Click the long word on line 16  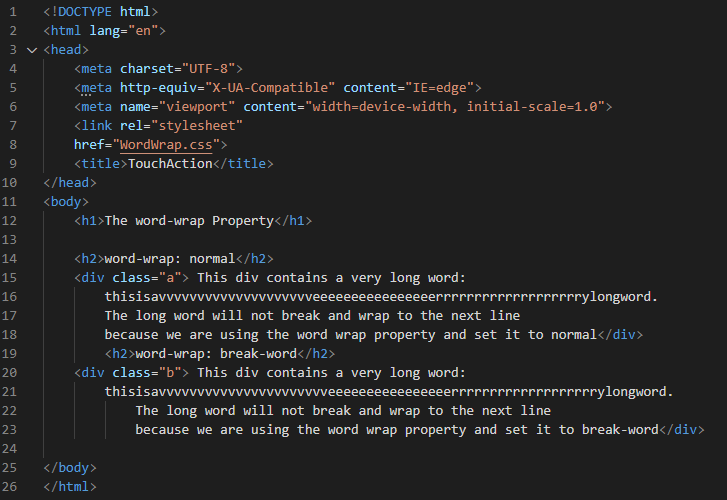381,297
